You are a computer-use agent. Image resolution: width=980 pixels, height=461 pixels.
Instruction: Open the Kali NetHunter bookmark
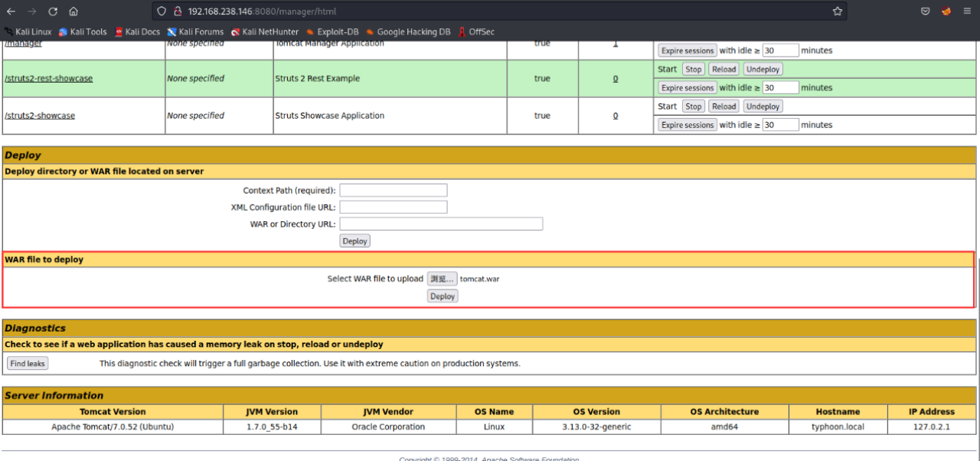(x=265, y=32)
